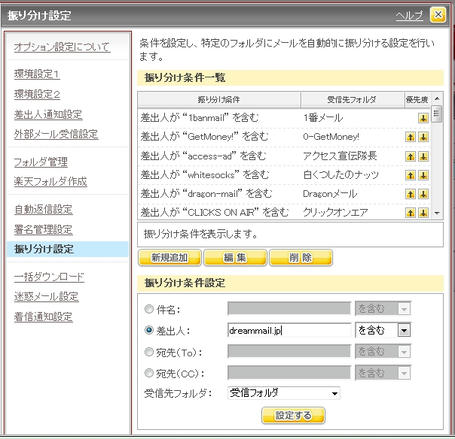The image size is (455, 439).
Task: Select the "CLICKS ON AIR" を含む row
Action: 284,212
